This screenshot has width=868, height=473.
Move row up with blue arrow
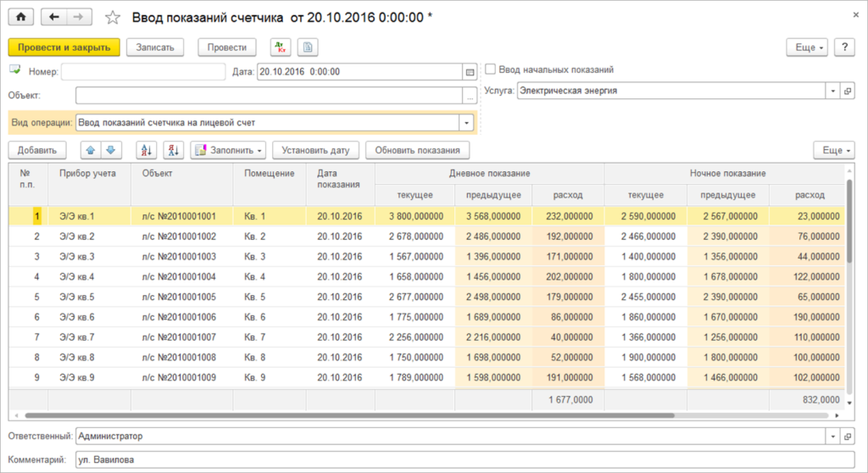[91, 150]
